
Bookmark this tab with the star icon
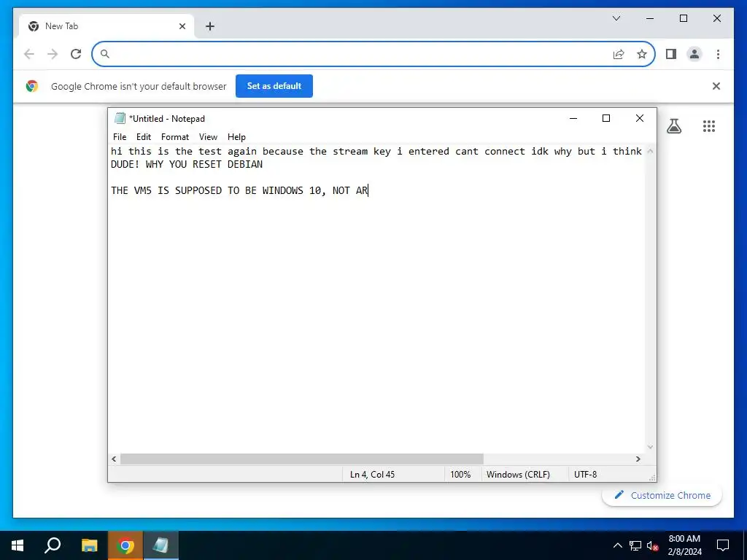click(642, 54)
